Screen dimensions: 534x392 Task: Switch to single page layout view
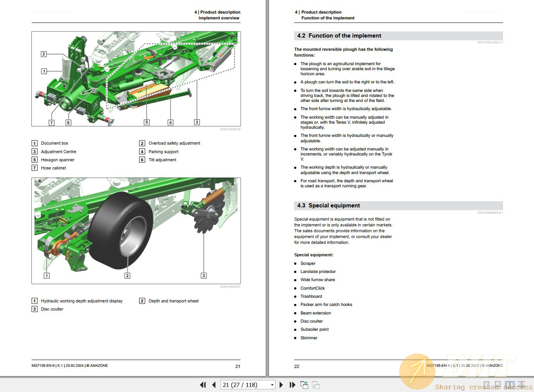pyautogui.click(x=487, y=385)
